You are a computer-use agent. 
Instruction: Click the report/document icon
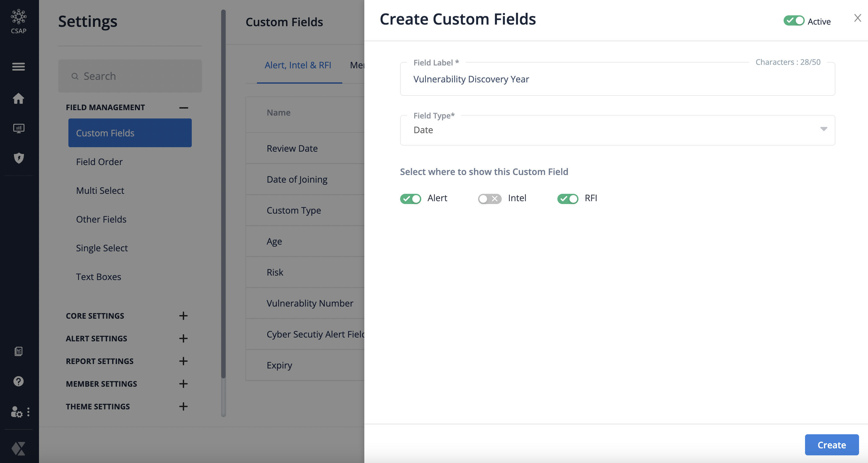coord(18,351)
